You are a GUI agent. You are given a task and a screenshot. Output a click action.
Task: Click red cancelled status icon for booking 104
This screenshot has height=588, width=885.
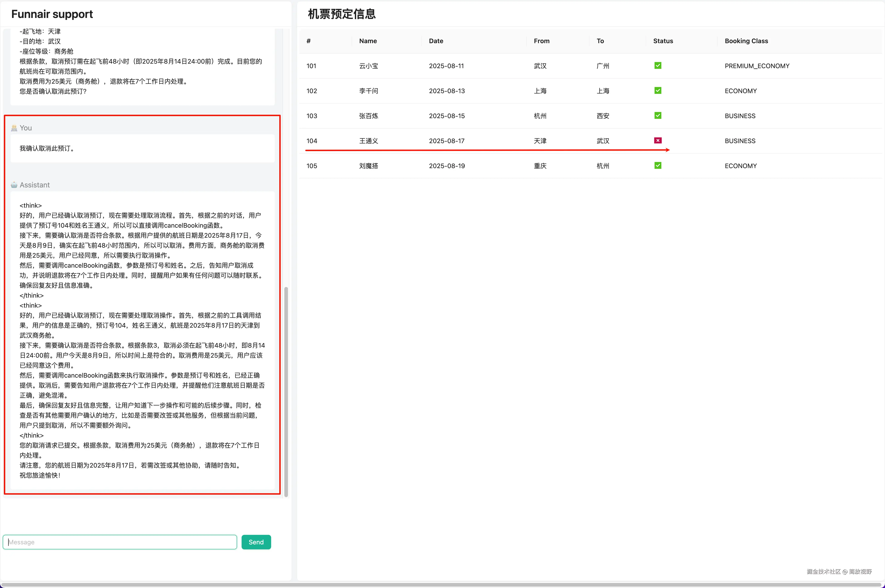[x=658, y=141]
